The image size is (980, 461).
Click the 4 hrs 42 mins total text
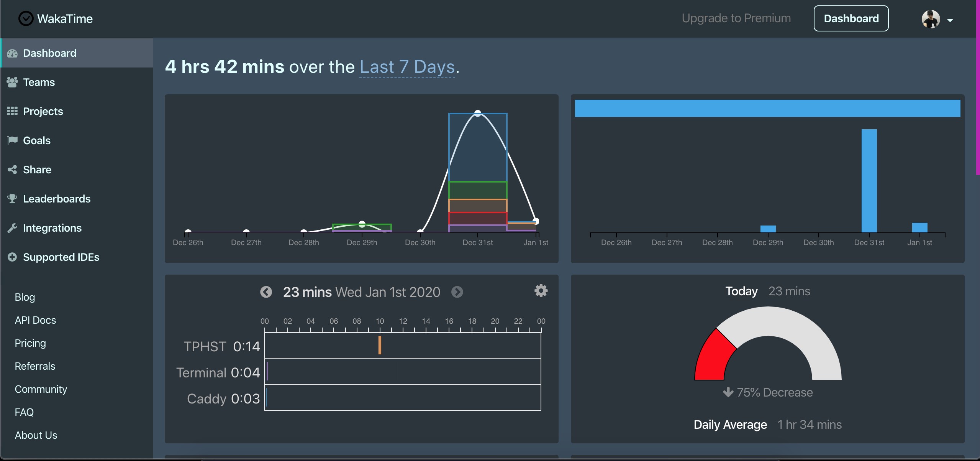(225, 67)
